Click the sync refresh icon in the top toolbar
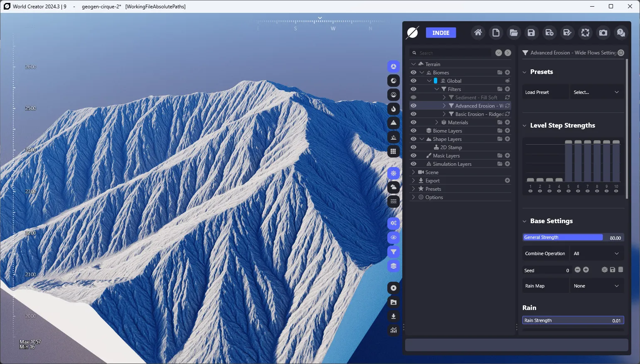640x364 pixels. pos(585,32)
